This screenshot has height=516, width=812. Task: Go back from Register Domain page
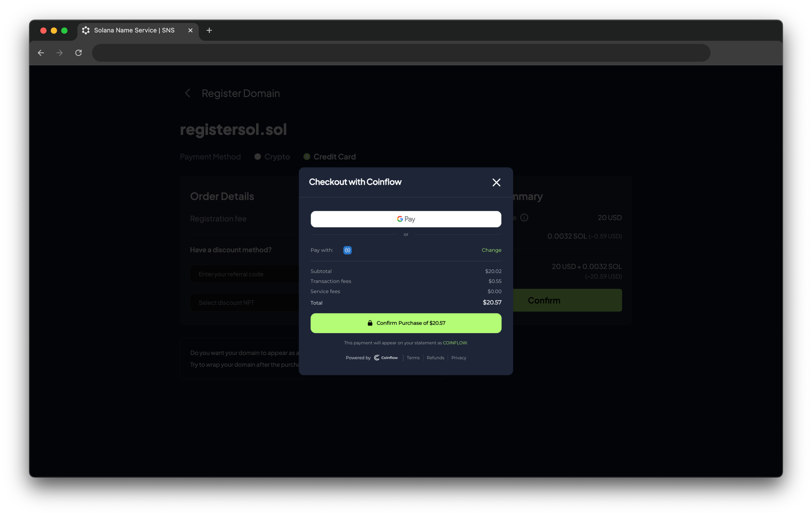pos(188,93)
